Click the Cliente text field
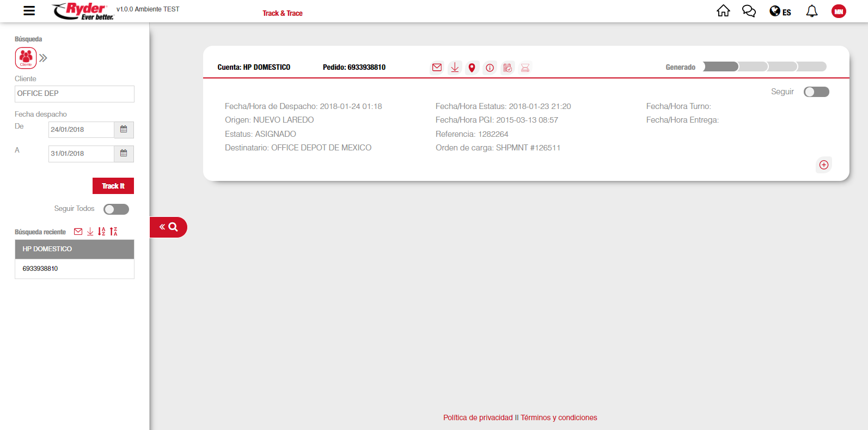Image resolution: width=868 pixels, height=430 pixels. pos(75,94)
